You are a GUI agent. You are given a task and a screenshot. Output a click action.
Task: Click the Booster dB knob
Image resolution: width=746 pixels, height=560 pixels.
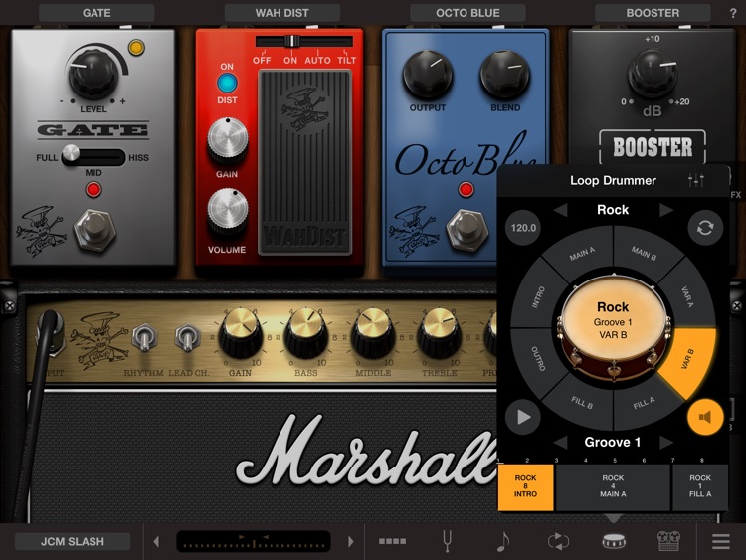tap(653, 74)
